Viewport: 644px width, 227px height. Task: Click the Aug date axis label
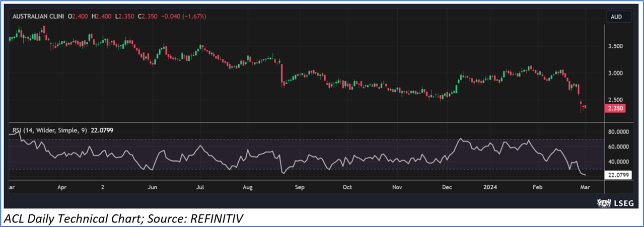247,187
